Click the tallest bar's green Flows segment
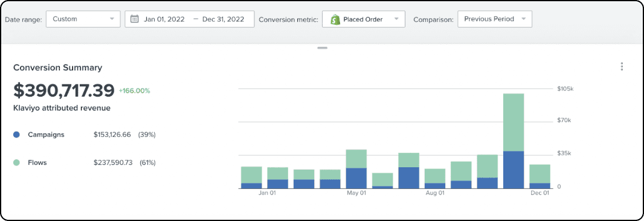644x221 pixels. 514,123
